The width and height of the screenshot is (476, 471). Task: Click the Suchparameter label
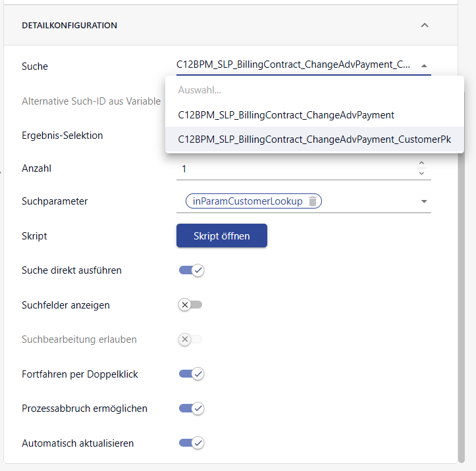click(x=55, y=201)
